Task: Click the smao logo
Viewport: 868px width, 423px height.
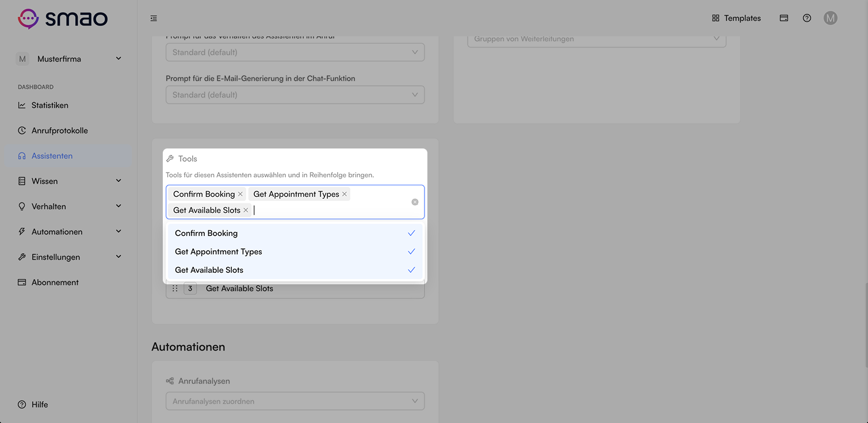Action: (x=63, y=18)
